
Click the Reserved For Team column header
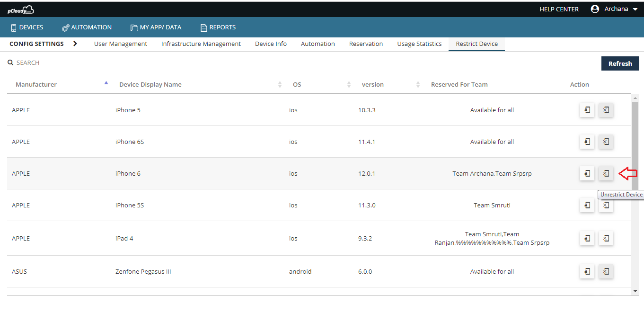click(x=459, y=84)
